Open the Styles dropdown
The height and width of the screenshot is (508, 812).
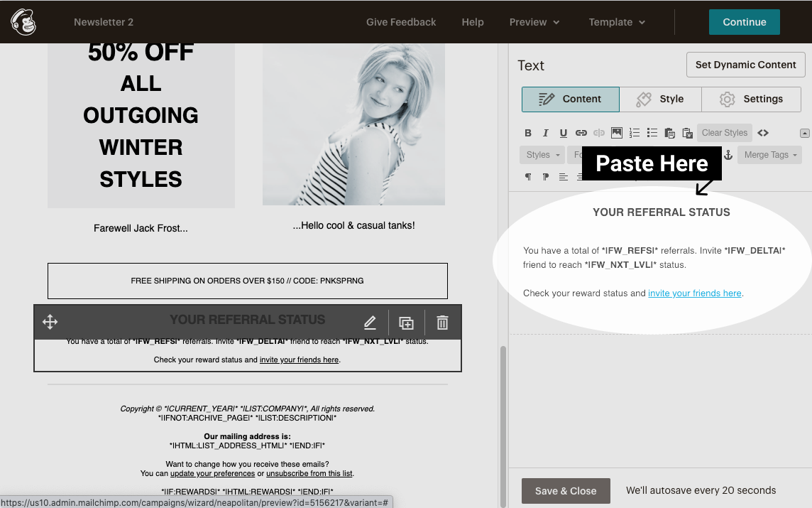click(x=542, y=155)
